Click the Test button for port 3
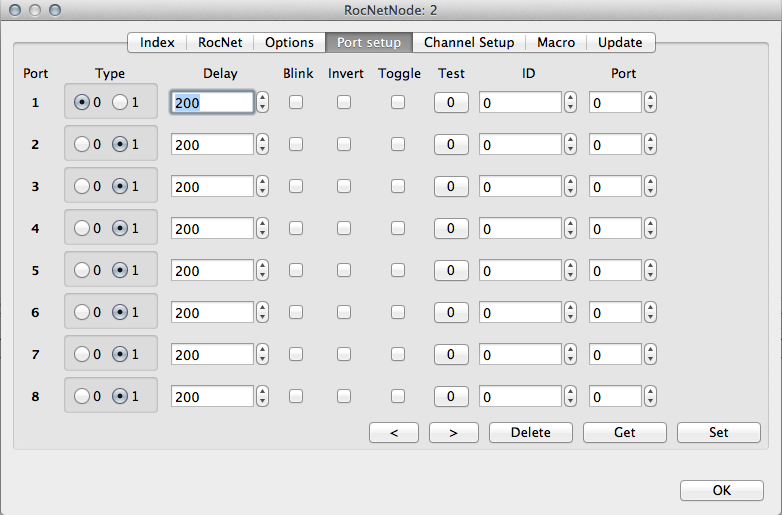This screenshot has height=515, width=782. [x=451, y=186]
